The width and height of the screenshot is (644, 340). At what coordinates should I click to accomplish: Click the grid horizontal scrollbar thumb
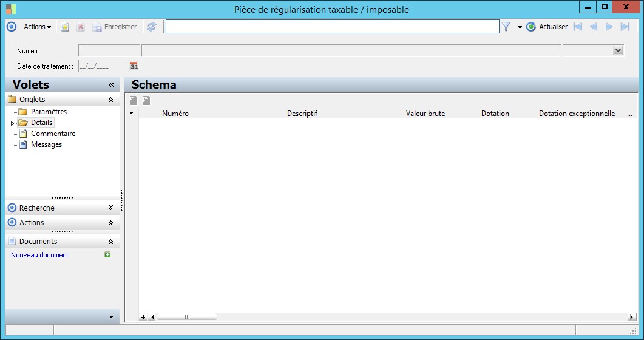(187, 316)
